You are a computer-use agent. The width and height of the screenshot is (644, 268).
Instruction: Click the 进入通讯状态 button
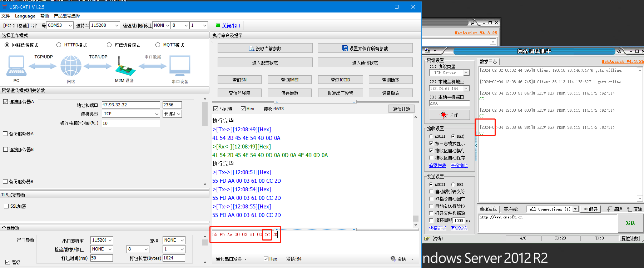[x=365, y=62]
